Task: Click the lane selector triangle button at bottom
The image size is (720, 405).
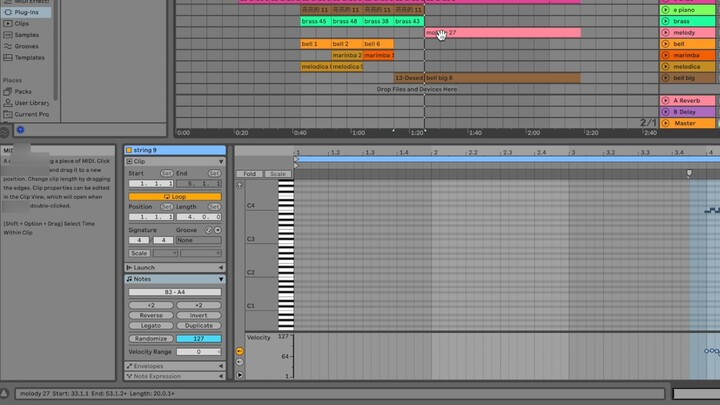Action: tap(240, 375)
